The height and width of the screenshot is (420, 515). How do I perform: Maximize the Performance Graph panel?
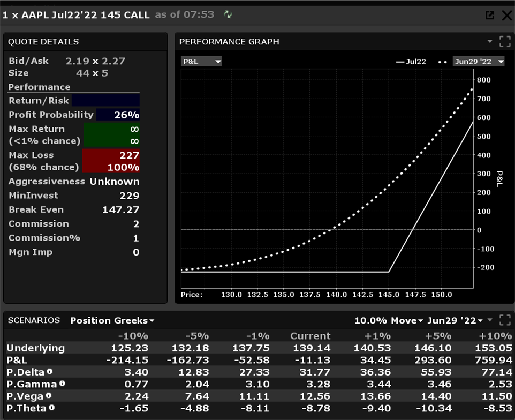coord(505,41)
